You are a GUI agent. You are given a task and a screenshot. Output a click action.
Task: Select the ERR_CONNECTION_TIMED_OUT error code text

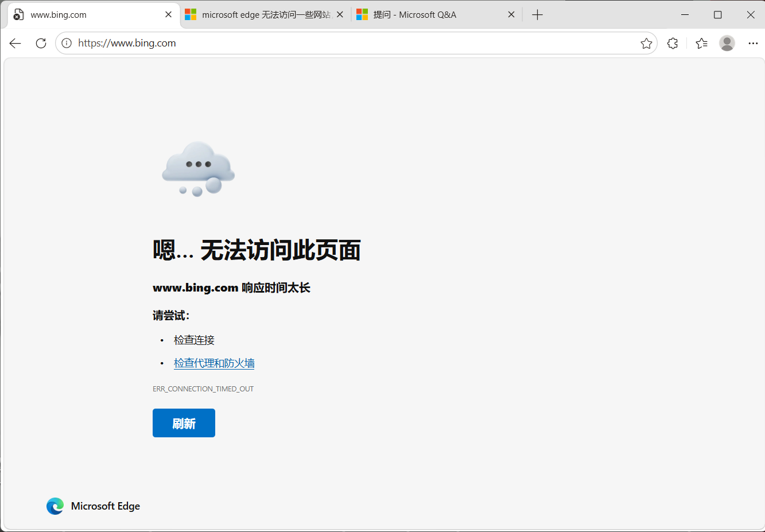pos(203,389)
